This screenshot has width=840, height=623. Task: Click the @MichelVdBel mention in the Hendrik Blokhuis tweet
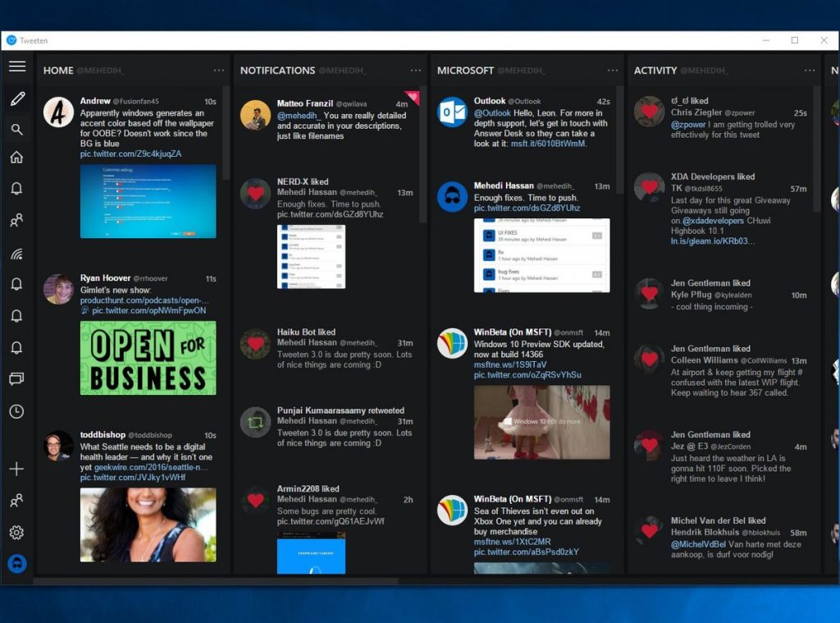tap(698, 544)
